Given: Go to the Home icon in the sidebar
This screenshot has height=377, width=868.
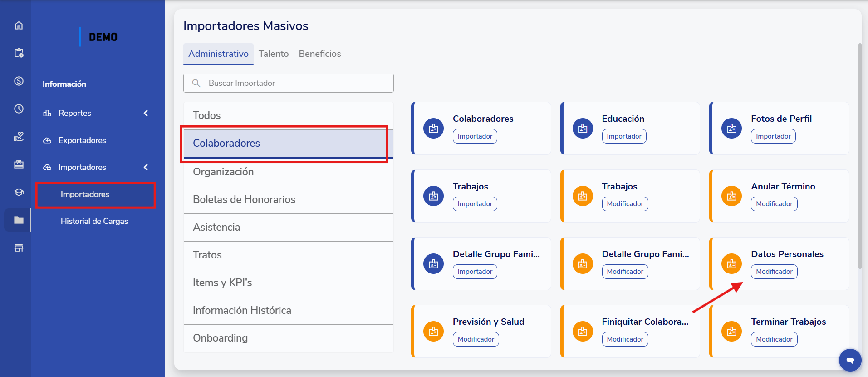Looking at the screenshot, I should coord(19,25).
